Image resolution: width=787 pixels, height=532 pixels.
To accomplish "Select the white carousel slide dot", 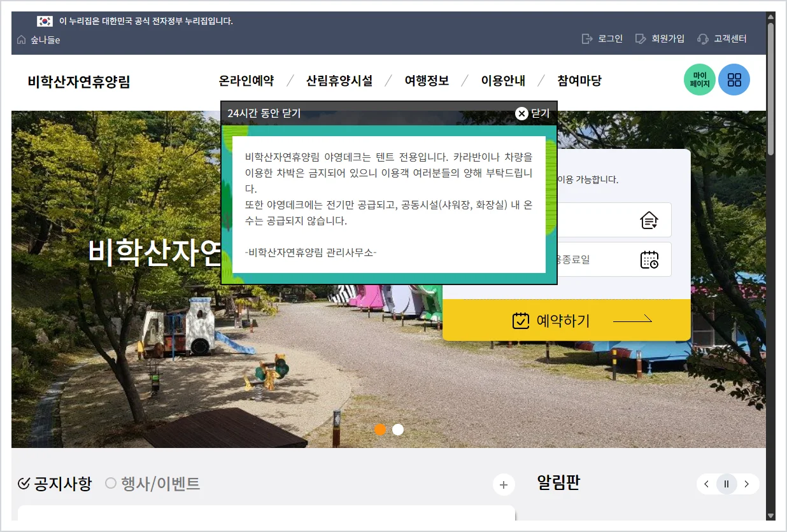I will pos(398,430).
